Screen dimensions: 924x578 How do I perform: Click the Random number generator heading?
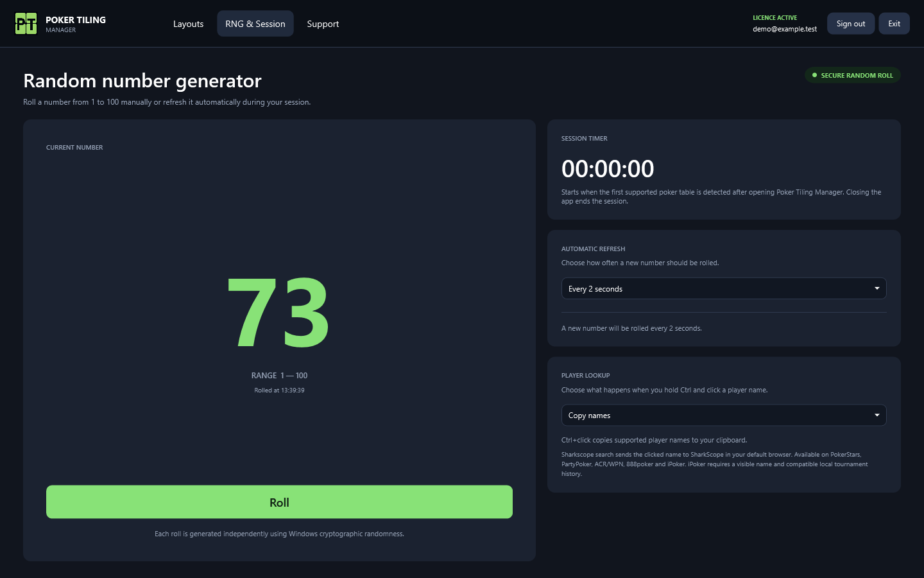142,81
